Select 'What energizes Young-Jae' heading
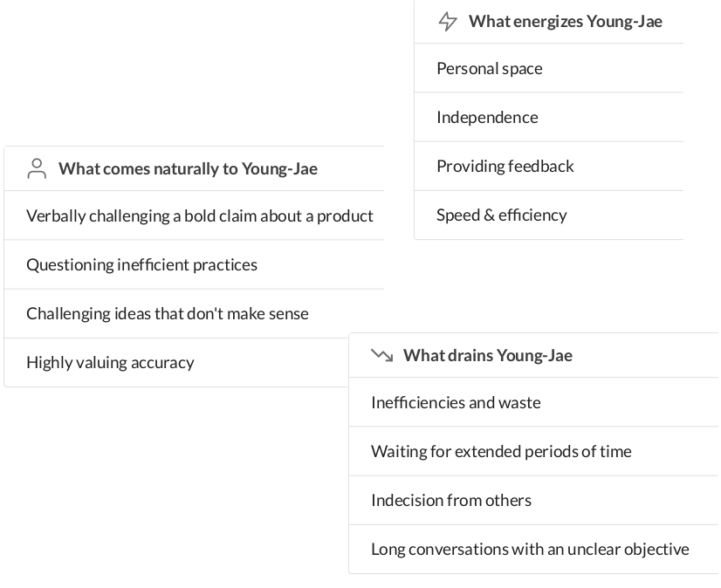 pyautogui.click(x=565, y=22)
